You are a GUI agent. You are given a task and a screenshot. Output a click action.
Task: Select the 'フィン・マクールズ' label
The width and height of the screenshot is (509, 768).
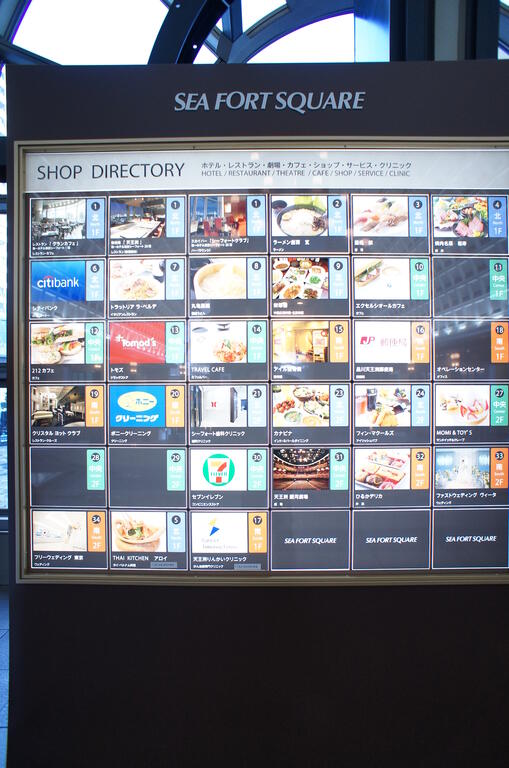coord(375,433)
